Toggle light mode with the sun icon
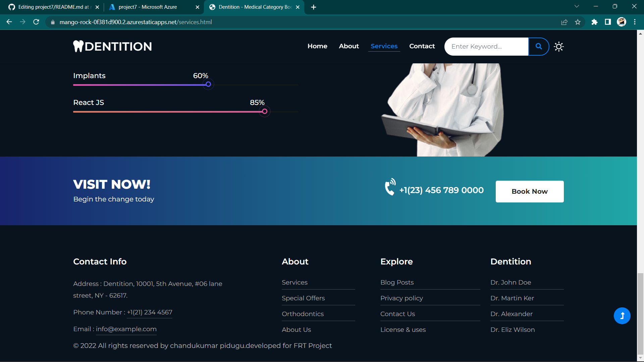The width and height of the screenshot is (644, 362). (559, 47)
